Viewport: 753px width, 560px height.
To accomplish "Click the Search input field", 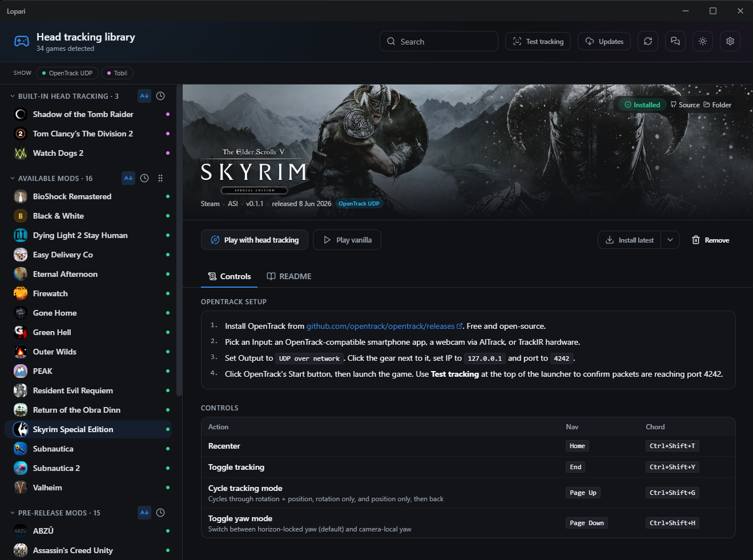I will click(439, 41).
